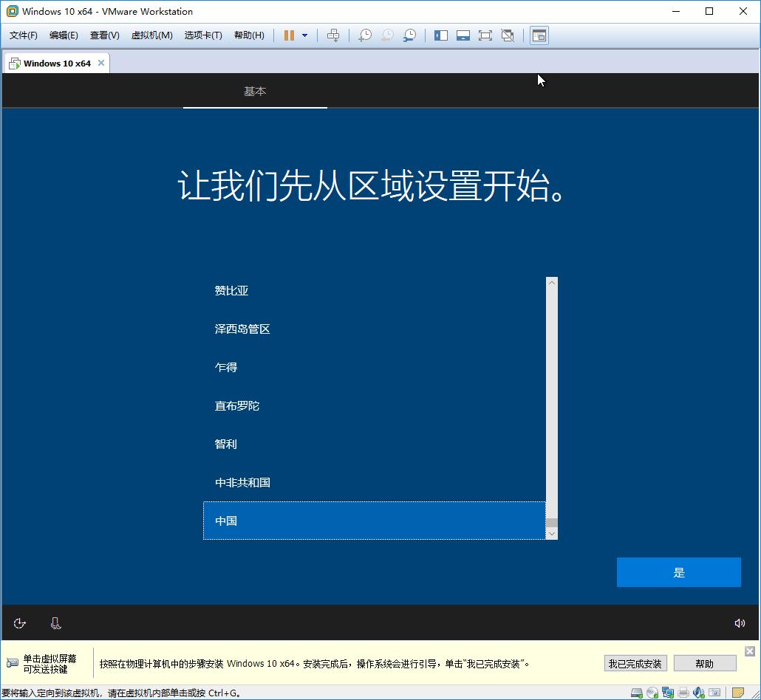Open the Snapshot Manager
The width and height of the screenshot is (761, 700).
coord(409,35)
